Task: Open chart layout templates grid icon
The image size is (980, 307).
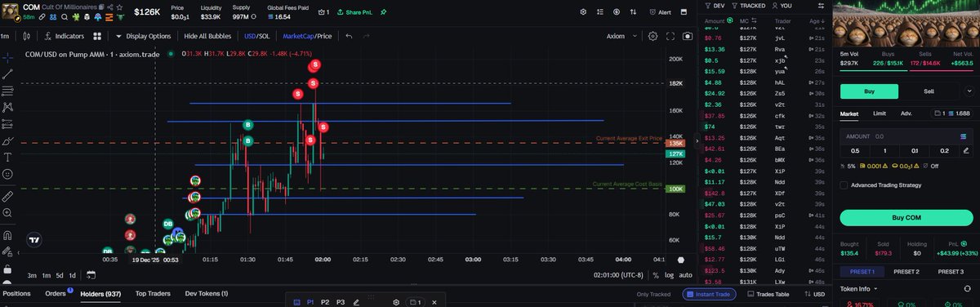Action: click(97, 36)
